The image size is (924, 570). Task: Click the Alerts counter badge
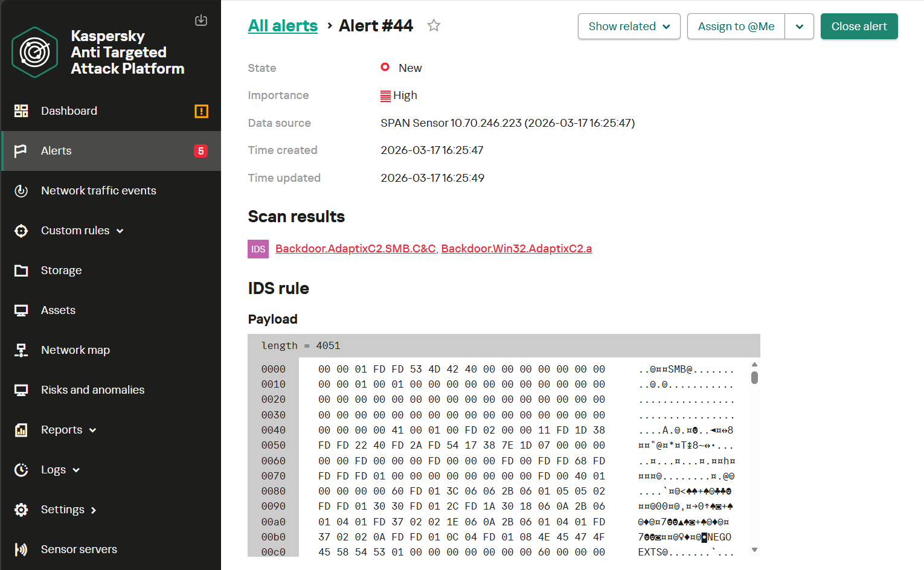(201, 151)
